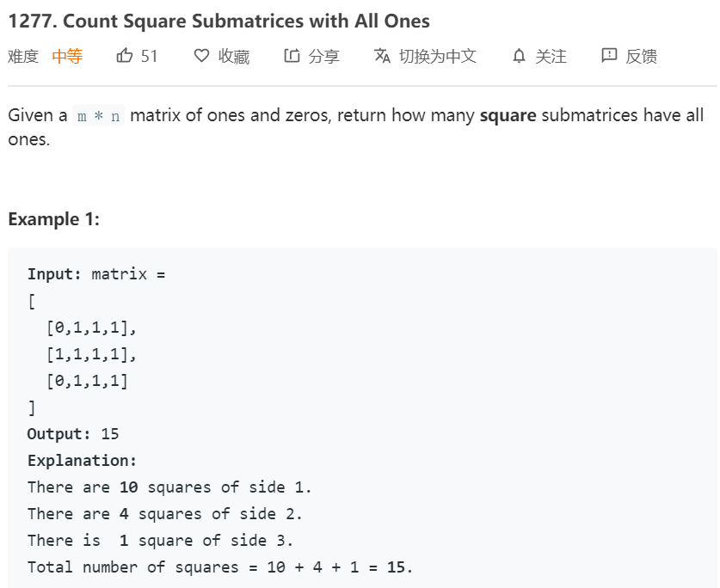The height and width of the screenshot is (588, 720).
Task: Click the Example 1 heading
Action: 53,219
